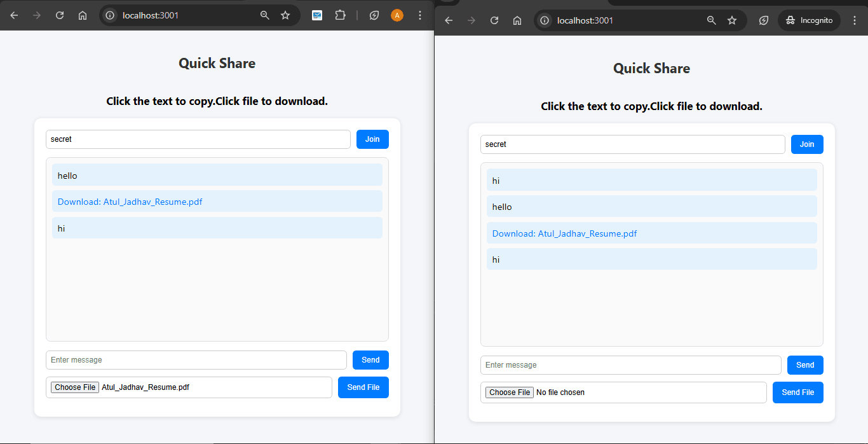
Task: Click the zoom magnifier icon in the address bar
Action: (x=264, y=15)
